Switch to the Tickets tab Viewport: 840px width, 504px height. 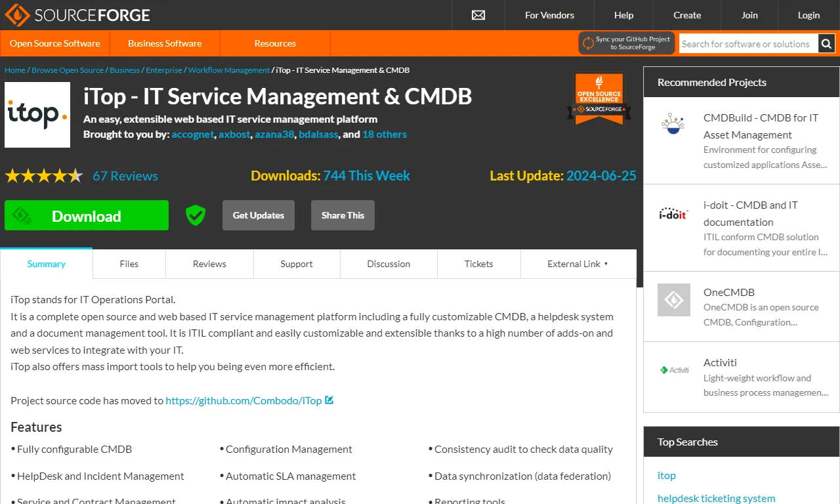(479, 264)
